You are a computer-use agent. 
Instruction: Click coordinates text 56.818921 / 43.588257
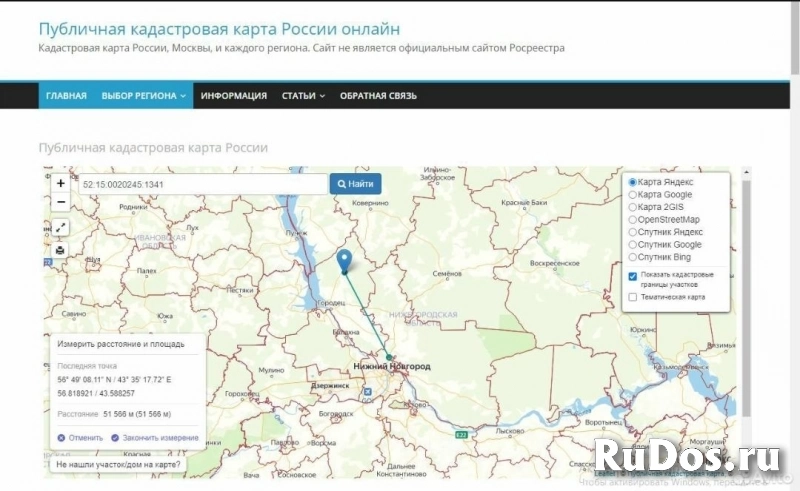96,394
